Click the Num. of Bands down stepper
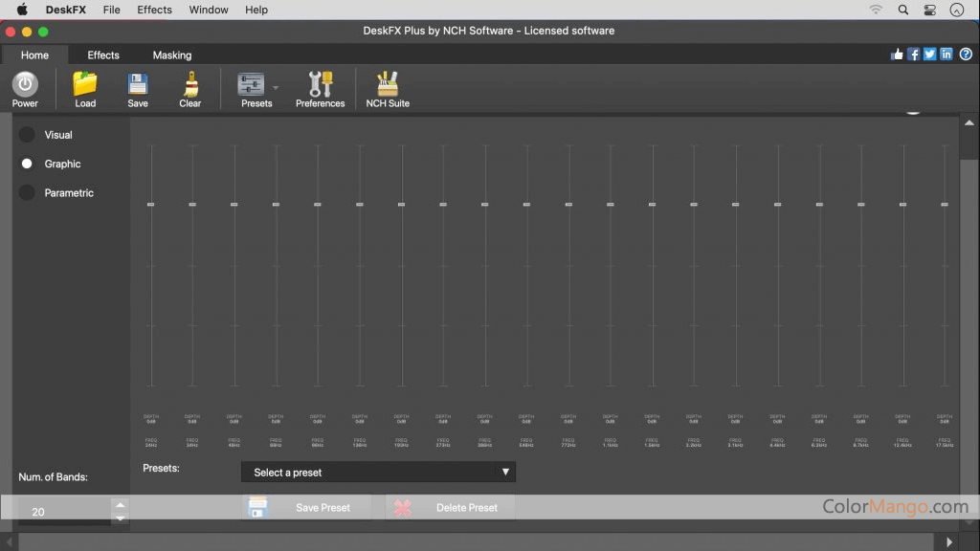Viewport: 980px width, 551px height. [x=120, y=518]
